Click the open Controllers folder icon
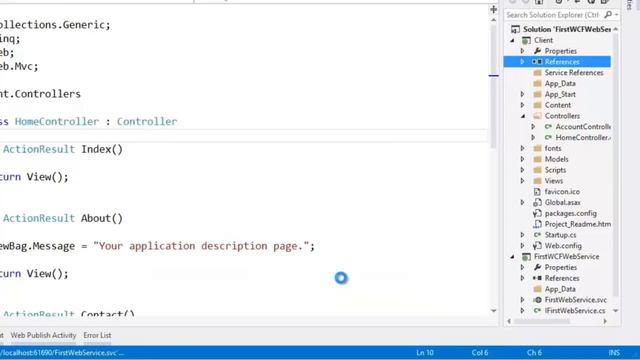640x360 pixels. tap(537, 116)
